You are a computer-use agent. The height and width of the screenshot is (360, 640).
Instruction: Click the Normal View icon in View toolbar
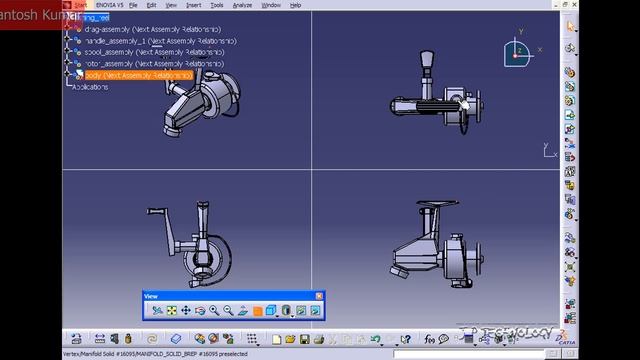click(x=242, y=311)
